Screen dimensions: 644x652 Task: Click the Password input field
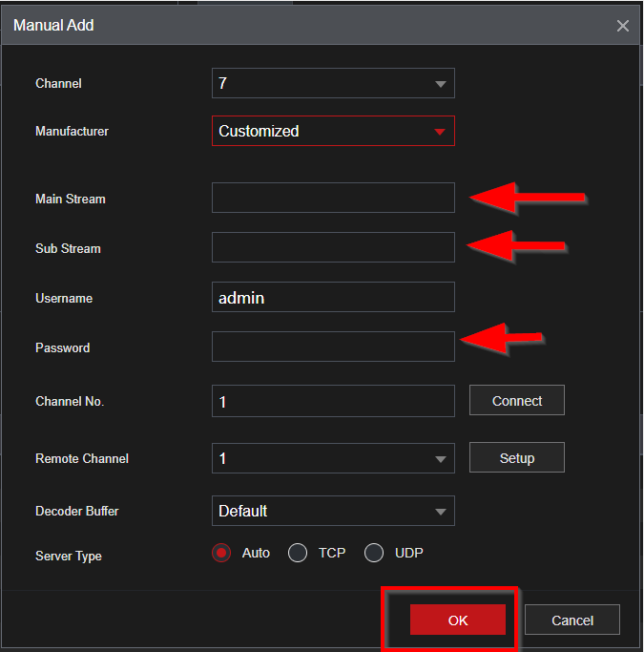(332, 347)
